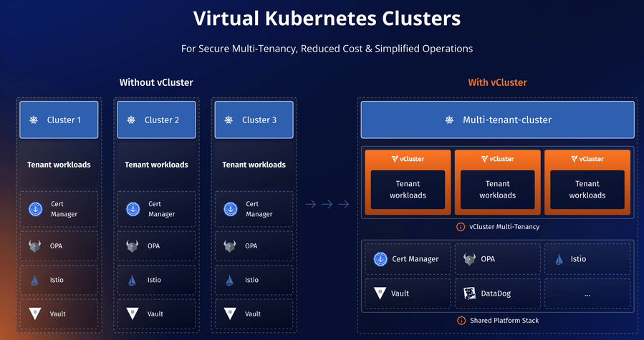
Task: Click 'Cert Manager' label under Cluster 1
Action: pos(64,209)
